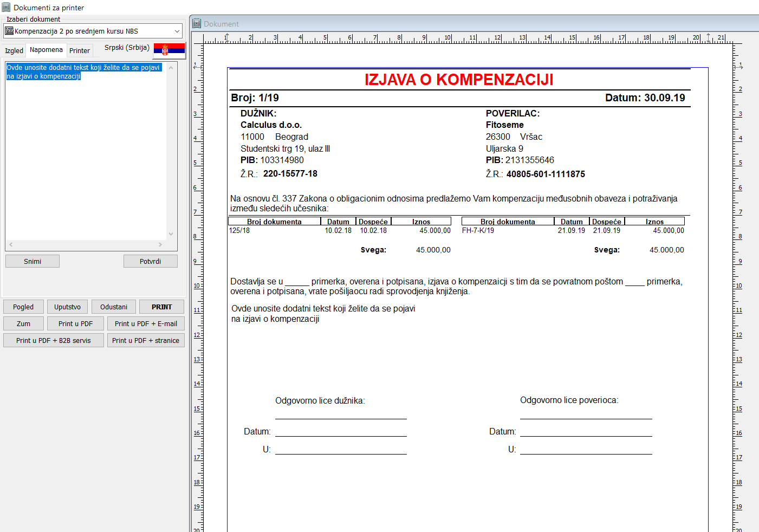The height and width of the screenshot is (532, 759).
Task: Click the Zum button
Action: [x=23, y=323]
